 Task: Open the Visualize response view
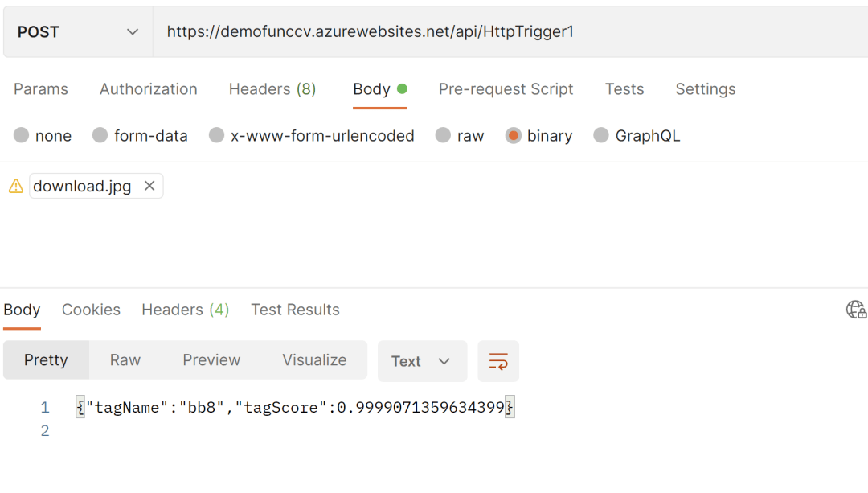(x=314, y=360)
